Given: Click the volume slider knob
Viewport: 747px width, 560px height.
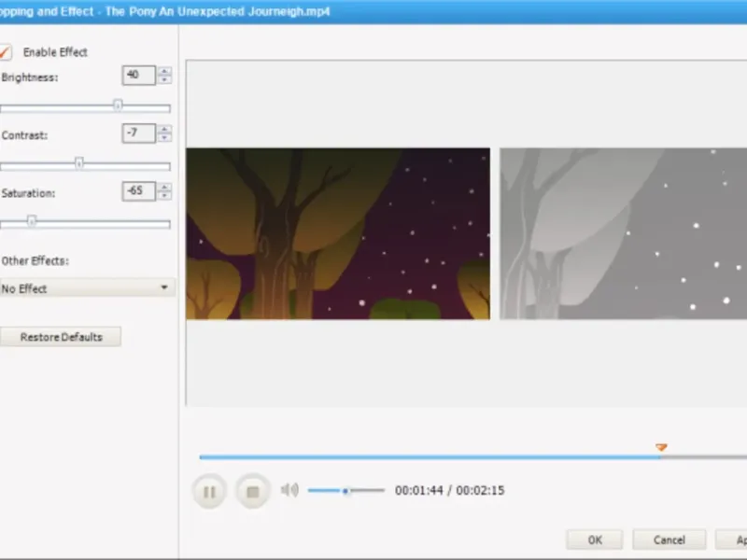Looking at the screenshot, I should pyautogui.click(x=346, y=491).
